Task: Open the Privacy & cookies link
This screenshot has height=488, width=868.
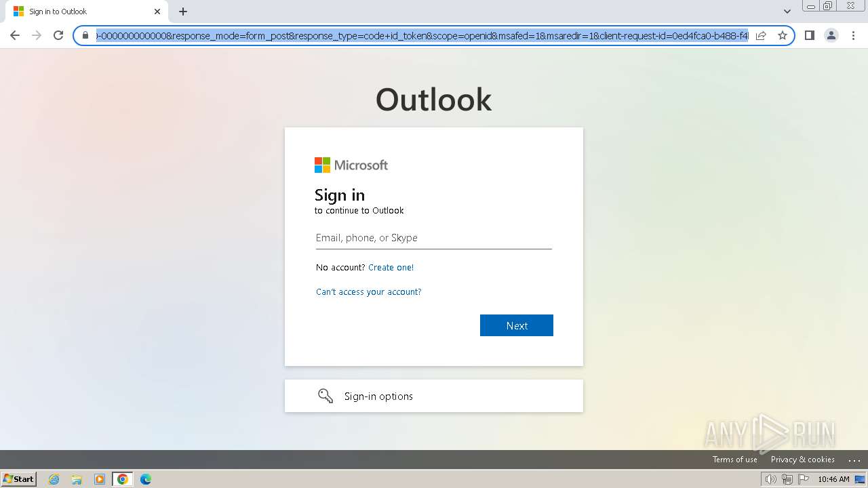Action: pos(802,460)
